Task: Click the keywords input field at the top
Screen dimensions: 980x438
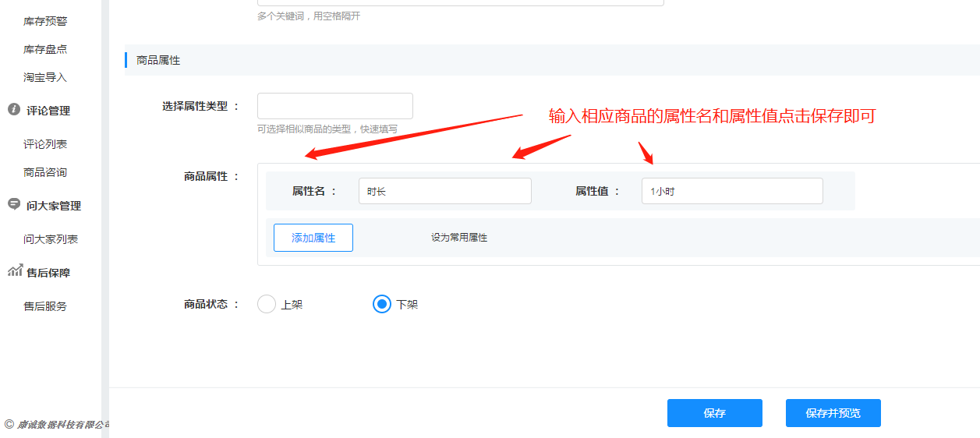Action: [460, 2]
